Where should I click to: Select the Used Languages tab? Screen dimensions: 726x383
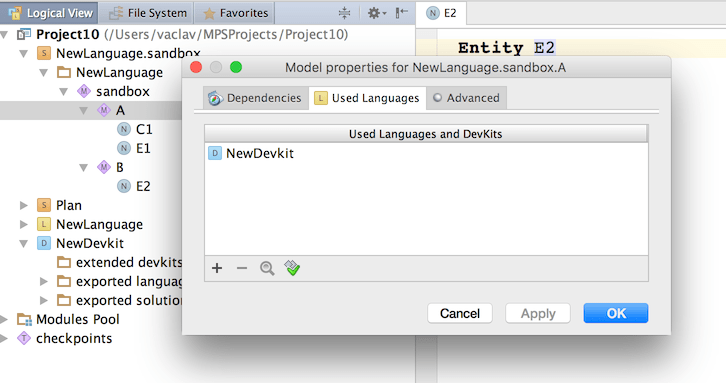367,98
